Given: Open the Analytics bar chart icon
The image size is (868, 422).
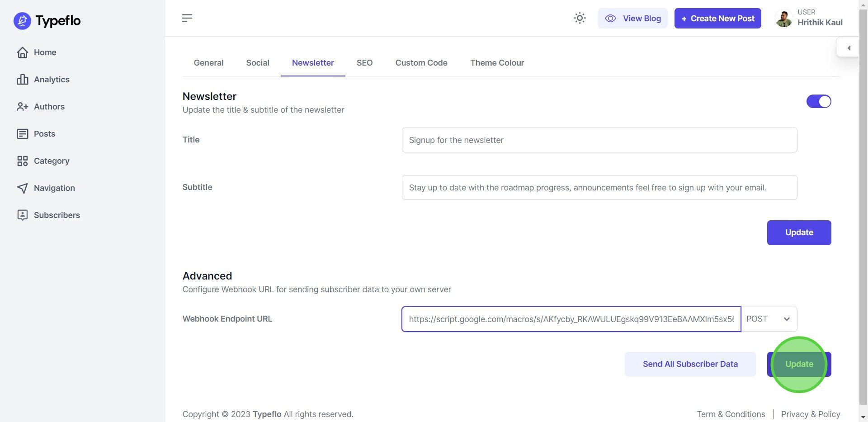Looking at the screenshot, I should tap(23, 80).
